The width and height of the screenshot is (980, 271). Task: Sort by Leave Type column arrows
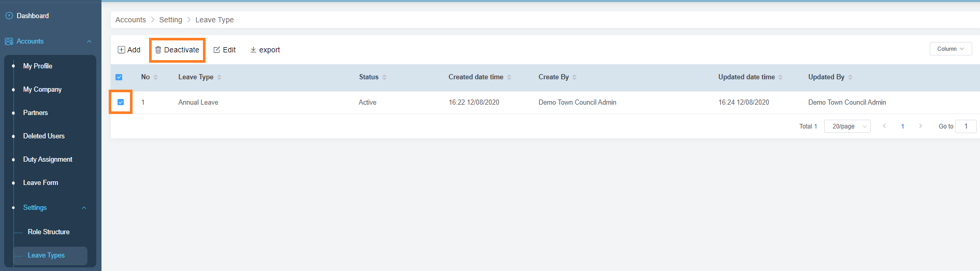pyautogui.click(x=219, y=77)
